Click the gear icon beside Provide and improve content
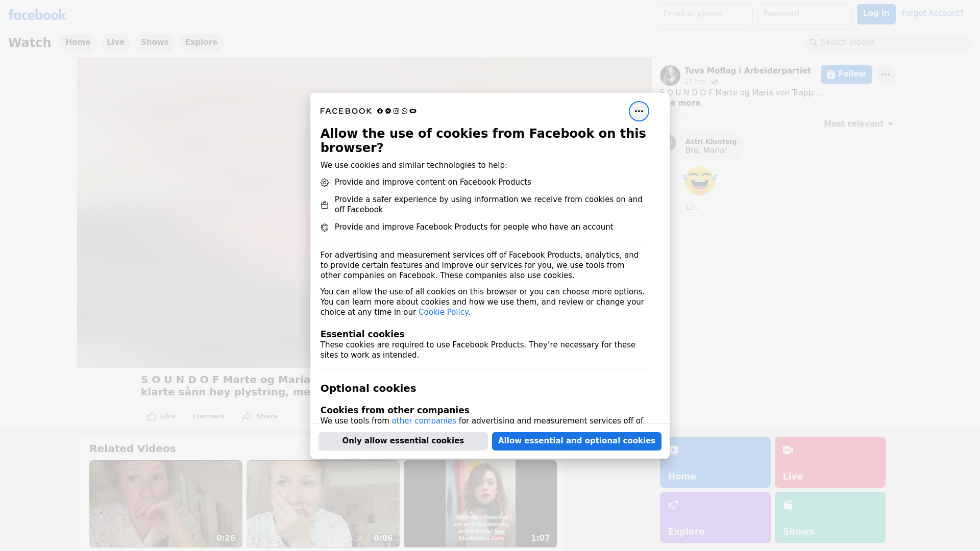 click(325, 183)
